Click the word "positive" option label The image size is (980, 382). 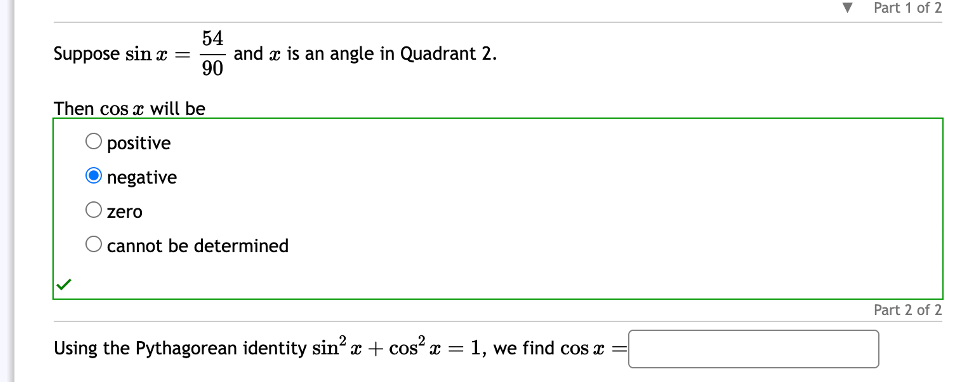139,142
